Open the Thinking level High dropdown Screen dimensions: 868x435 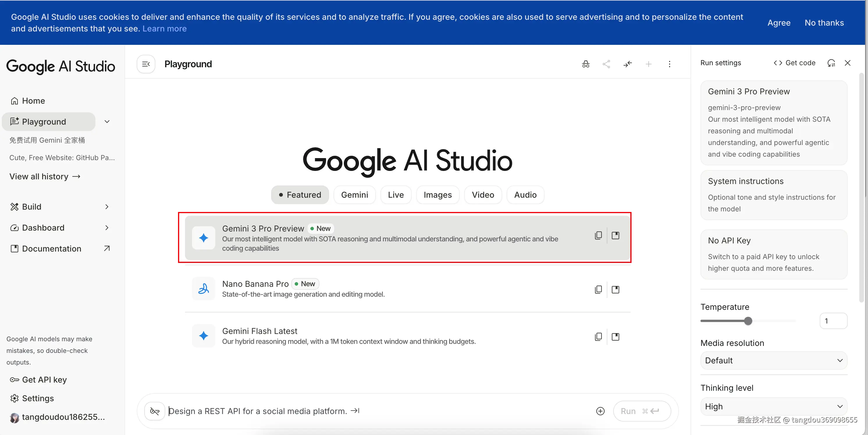point(774,406)
